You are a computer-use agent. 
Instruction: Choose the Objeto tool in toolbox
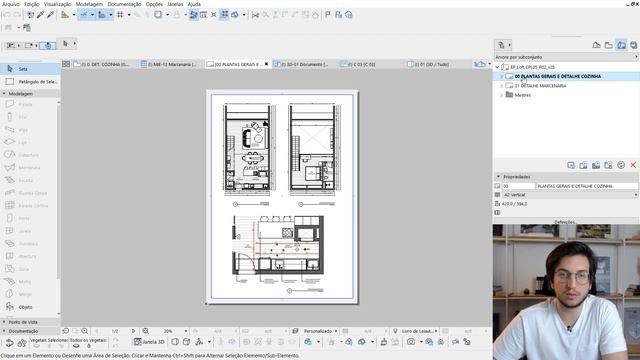pos(30,307)
